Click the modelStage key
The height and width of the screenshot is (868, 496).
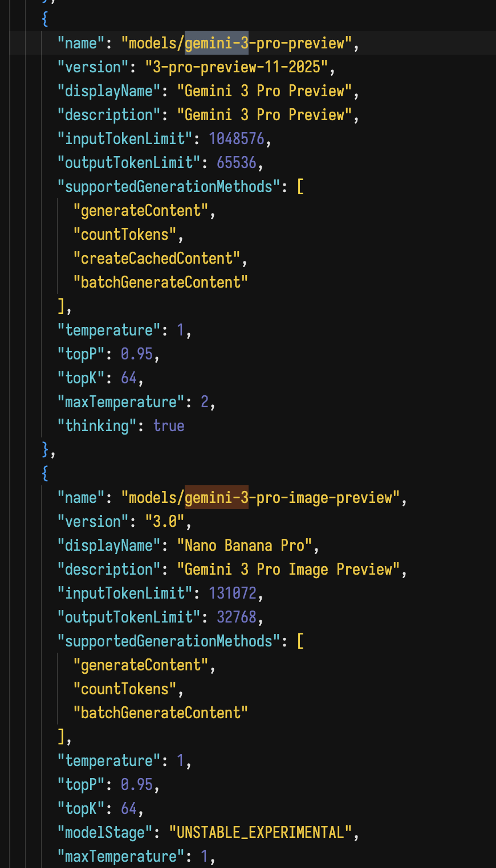(105, 833)
